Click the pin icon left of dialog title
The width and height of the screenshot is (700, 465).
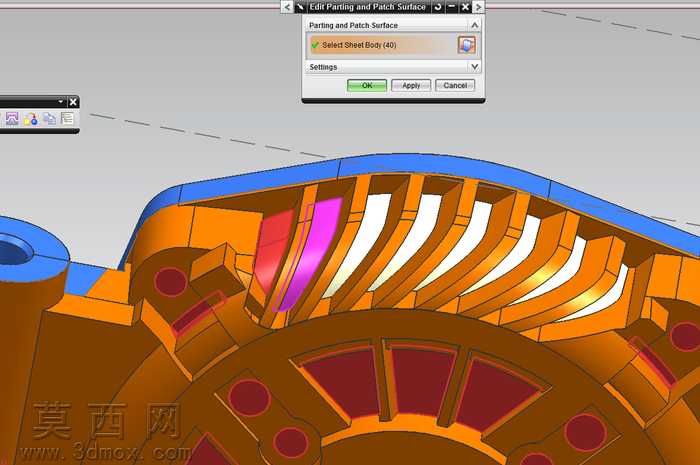point(300,7)
